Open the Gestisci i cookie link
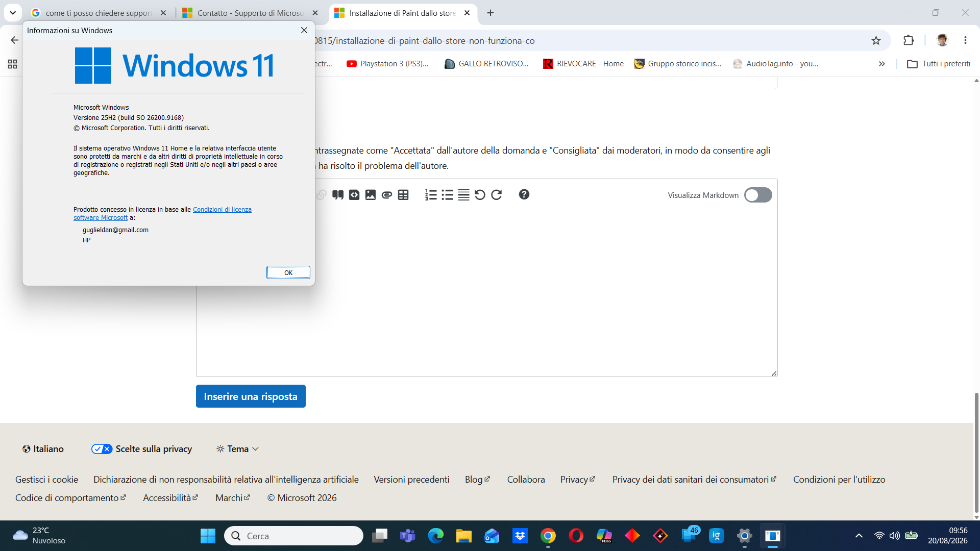 (46, 480)
